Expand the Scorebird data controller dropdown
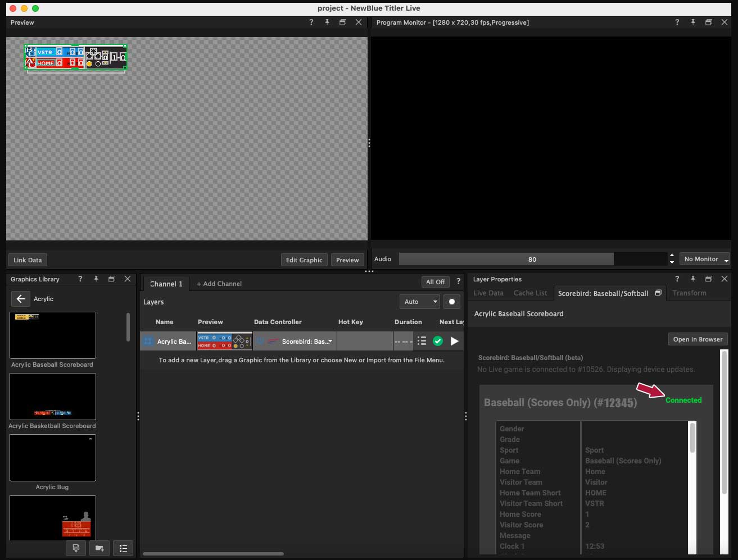This screenshot has width=738, height=560. pos(330,342)
